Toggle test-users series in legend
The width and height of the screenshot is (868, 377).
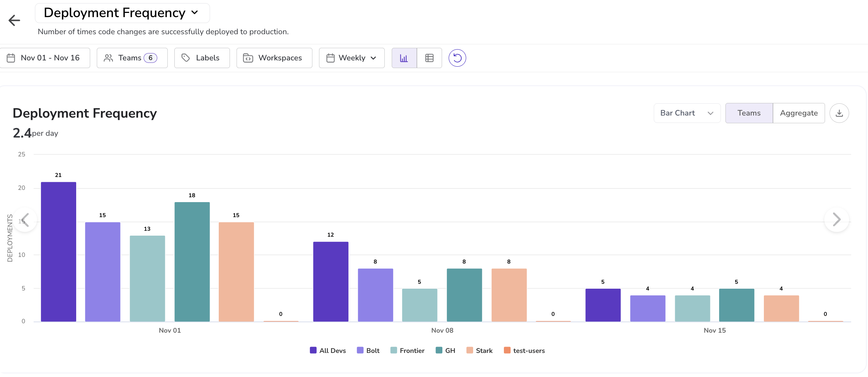524,350
